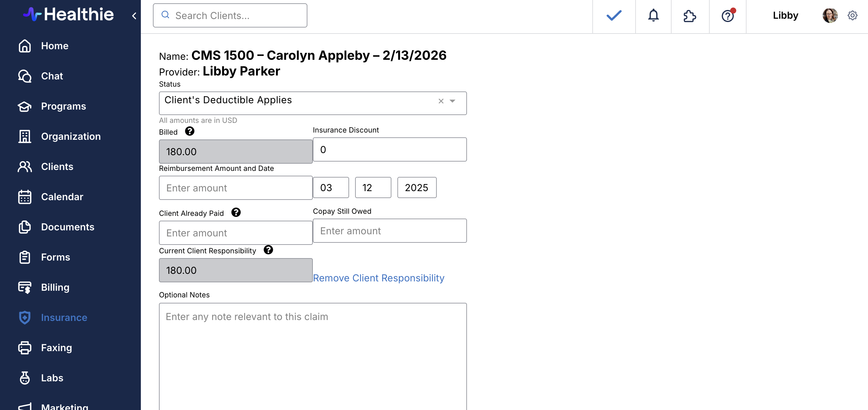Image resolution: width=868 pixels, height=410 pixels.
Task: Collapse the sidebar with chevron arrow
Action: click(x=134, y=16)
